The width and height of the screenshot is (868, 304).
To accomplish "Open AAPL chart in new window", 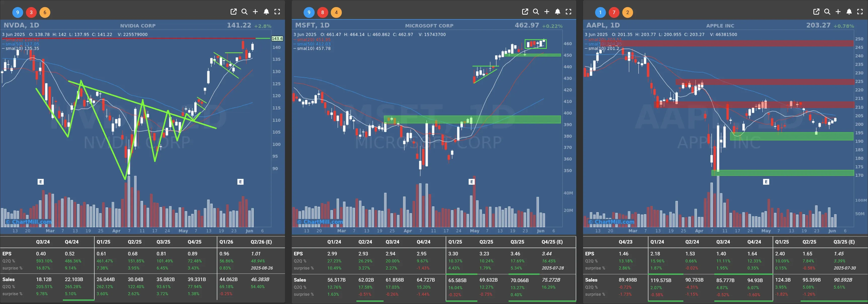I will click(816, 12).
